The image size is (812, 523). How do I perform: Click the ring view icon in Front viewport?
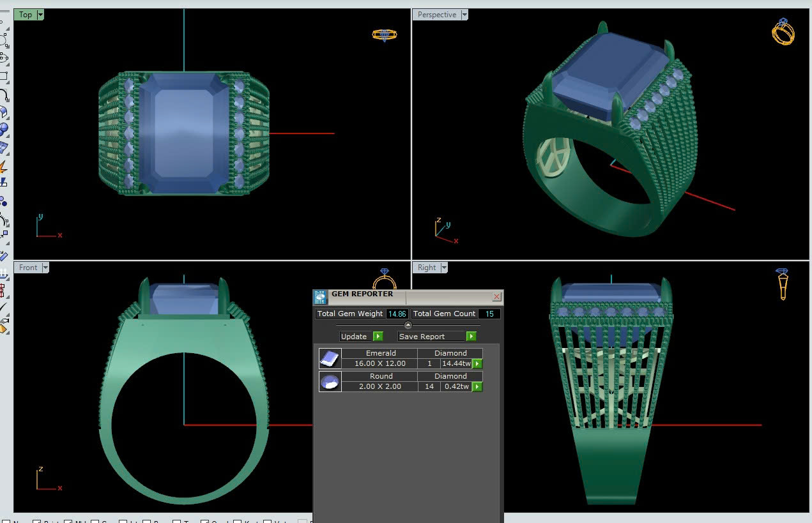point(384,280)
